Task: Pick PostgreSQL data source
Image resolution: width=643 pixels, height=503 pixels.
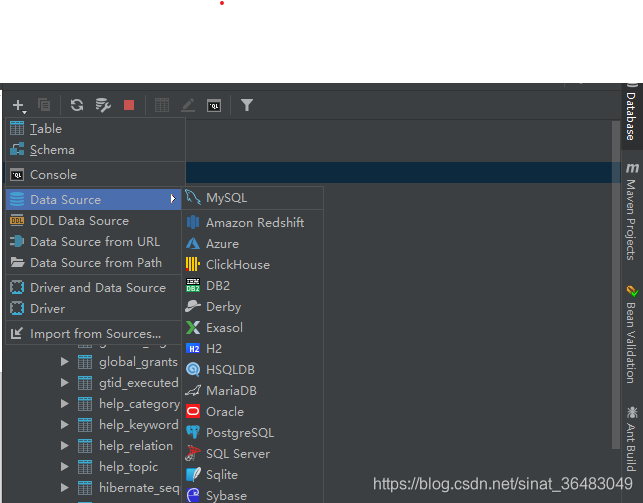Action: click(253, 432)
